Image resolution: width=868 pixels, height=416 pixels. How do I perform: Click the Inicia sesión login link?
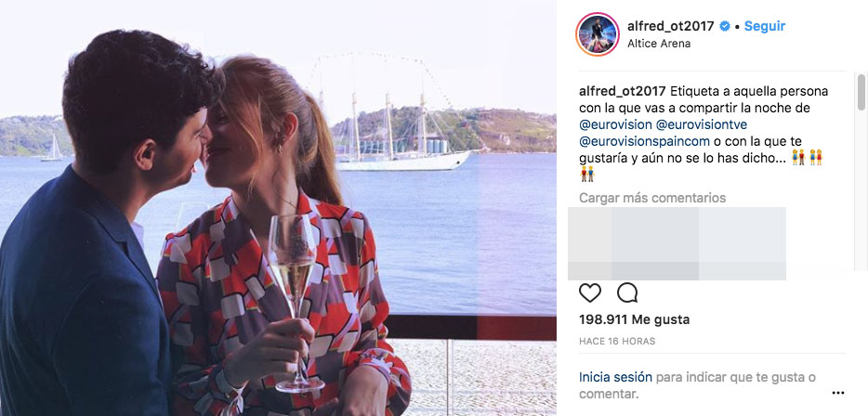point(615,377)
